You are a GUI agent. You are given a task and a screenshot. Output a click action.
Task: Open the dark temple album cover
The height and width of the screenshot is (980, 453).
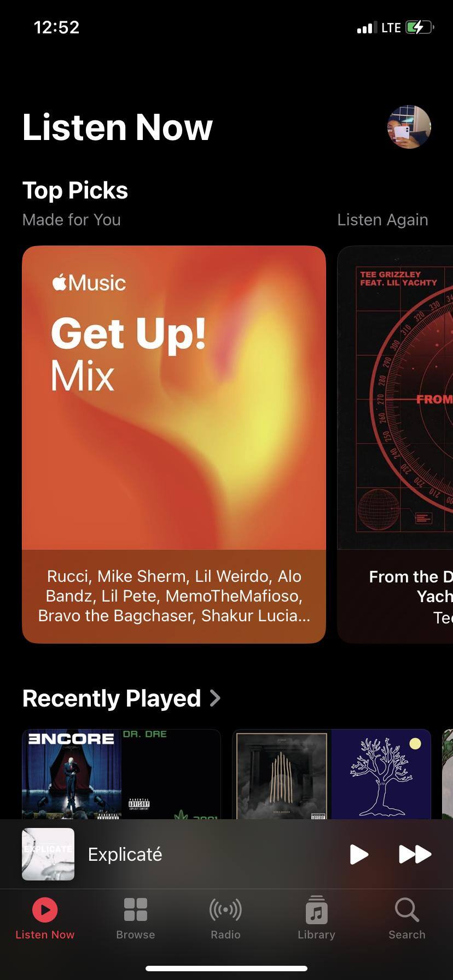282,774
